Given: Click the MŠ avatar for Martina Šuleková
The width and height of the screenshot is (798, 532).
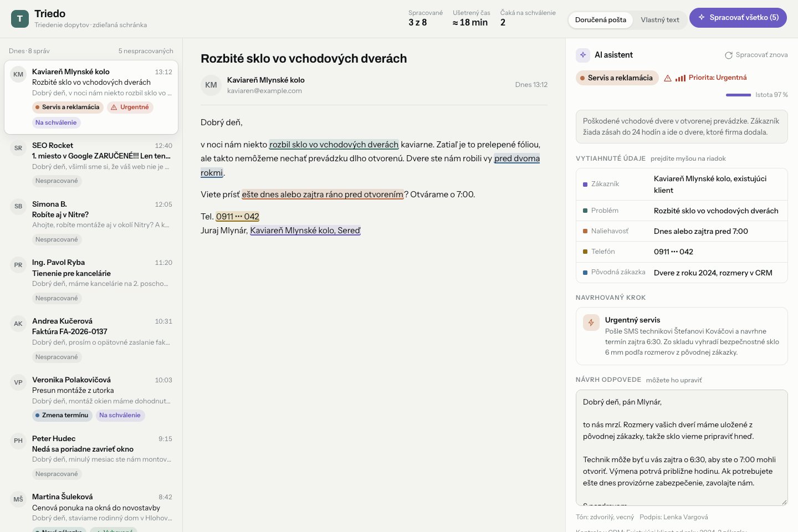Looking at the screenshot, I should pyautogui.click(x=18, y=499).
